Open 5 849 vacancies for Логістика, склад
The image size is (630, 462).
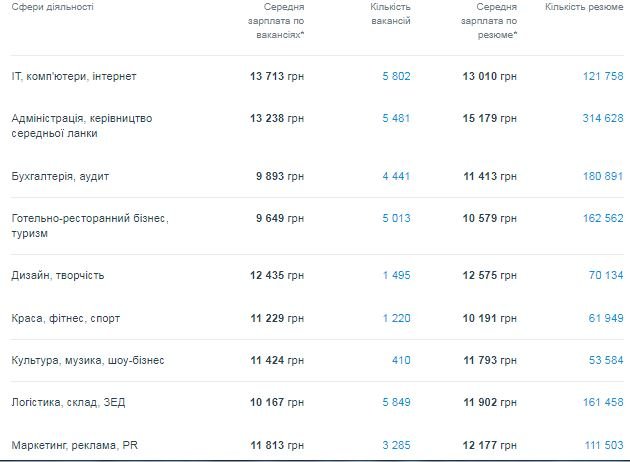(396, 402)
